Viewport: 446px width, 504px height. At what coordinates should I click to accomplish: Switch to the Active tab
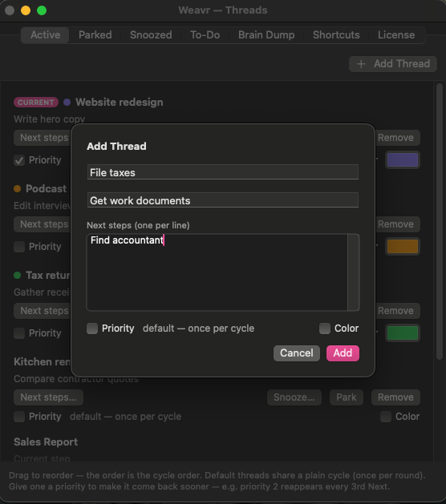tap(45, 35)
